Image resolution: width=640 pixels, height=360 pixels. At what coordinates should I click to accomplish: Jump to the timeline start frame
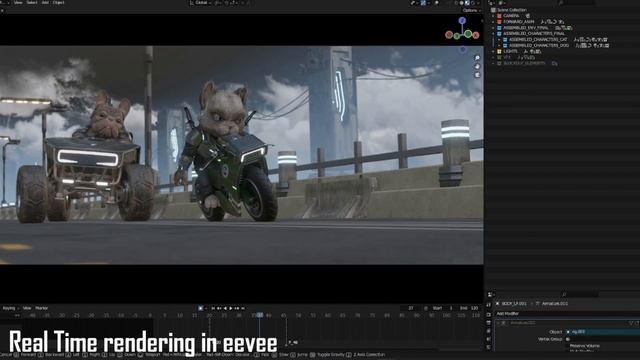point(213,308)
